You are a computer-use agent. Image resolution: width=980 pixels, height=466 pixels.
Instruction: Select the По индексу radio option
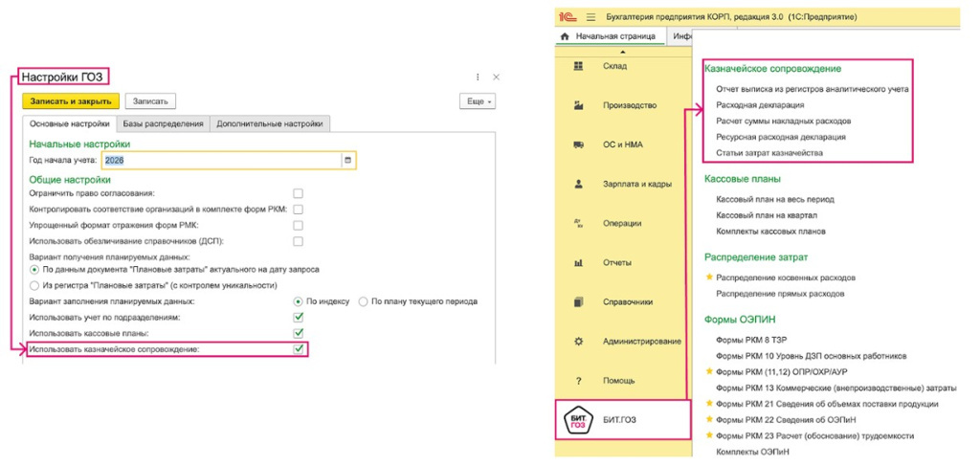tap(299, 301)
